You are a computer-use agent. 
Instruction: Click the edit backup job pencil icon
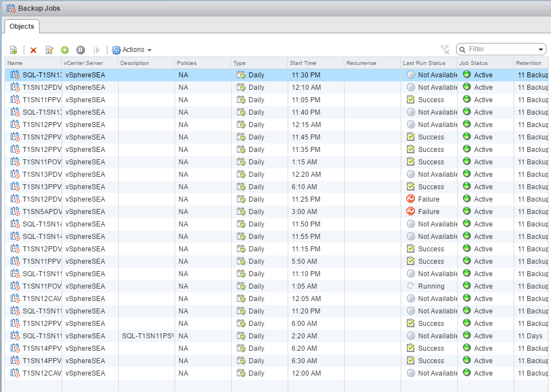[x=49, y=50]
